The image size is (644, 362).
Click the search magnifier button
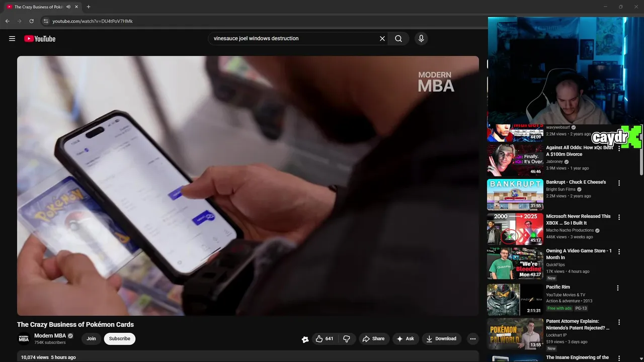398,39
